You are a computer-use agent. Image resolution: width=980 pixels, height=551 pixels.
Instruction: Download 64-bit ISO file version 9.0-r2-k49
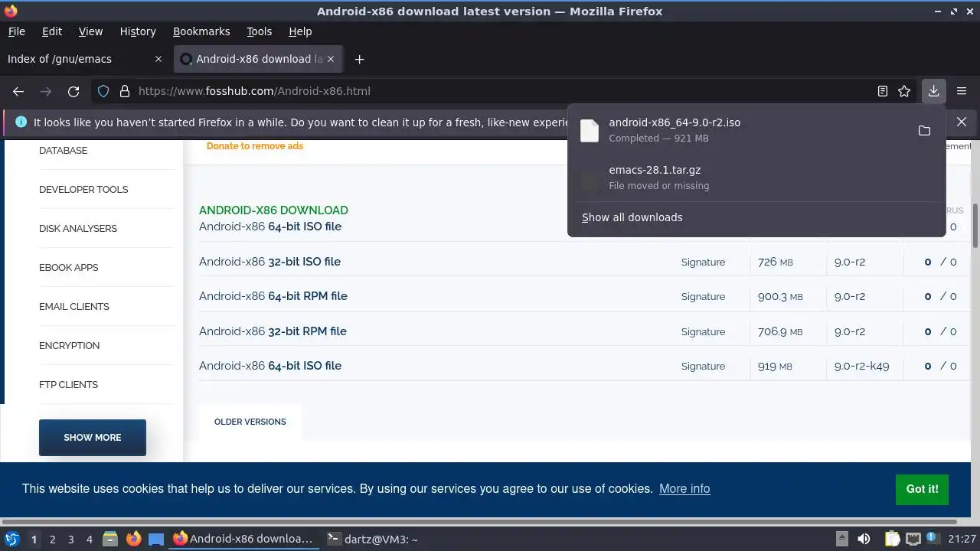(x=270, y=366)
